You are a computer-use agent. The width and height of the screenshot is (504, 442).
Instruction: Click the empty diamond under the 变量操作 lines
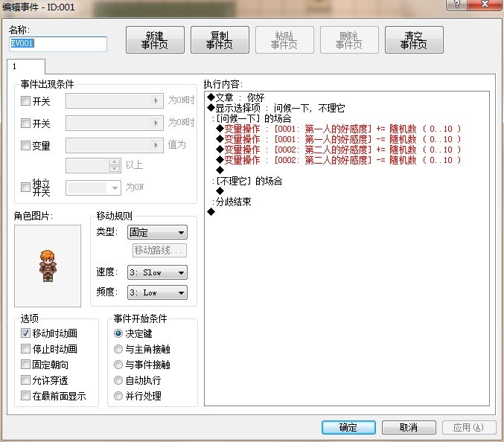(x=220, y=170)
